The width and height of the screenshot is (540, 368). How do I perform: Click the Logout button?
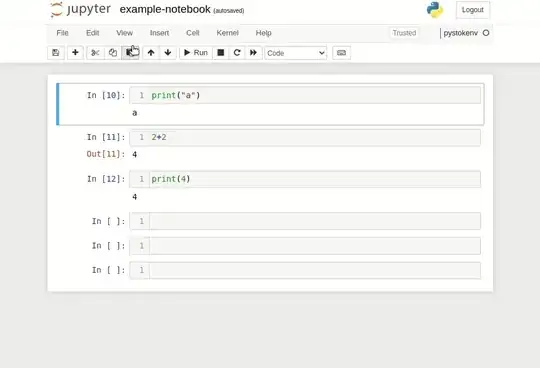tap(472, 10)
